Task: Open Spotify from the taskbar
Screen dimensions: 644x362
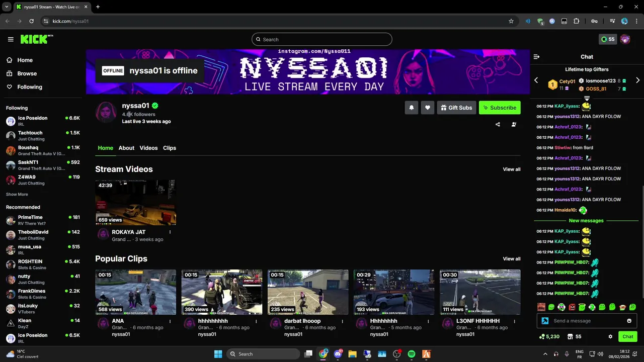Action: tap(412, 354)
